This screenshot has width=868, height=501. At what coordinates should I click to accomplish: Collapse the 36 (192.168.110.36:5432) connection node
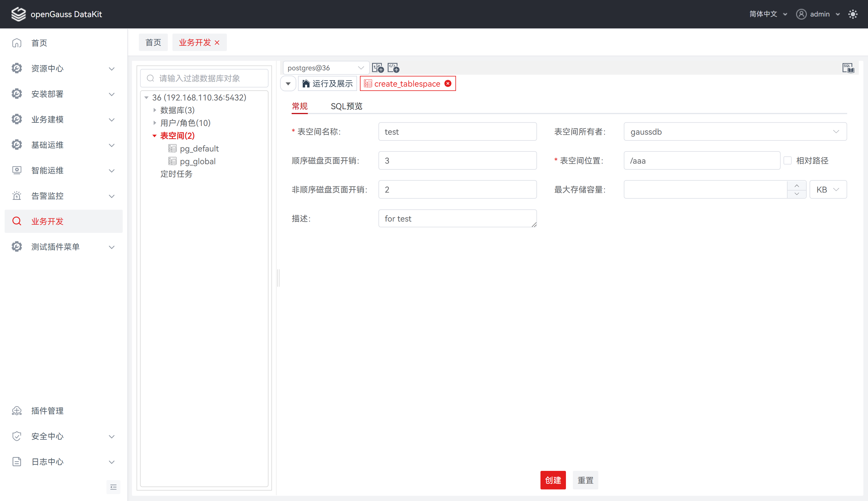pyautogui.click(x=146, y=97)
